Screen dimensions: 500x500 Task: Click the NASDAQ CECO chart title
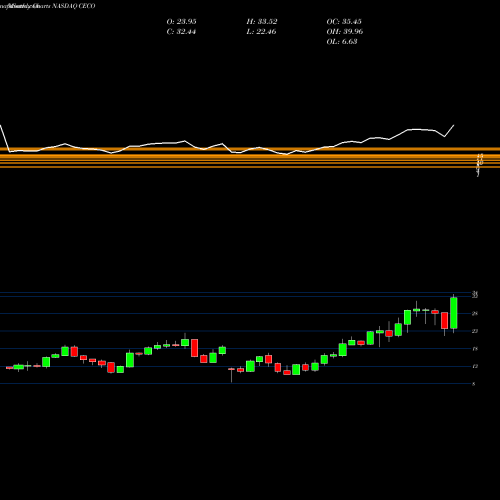point(73,6)
